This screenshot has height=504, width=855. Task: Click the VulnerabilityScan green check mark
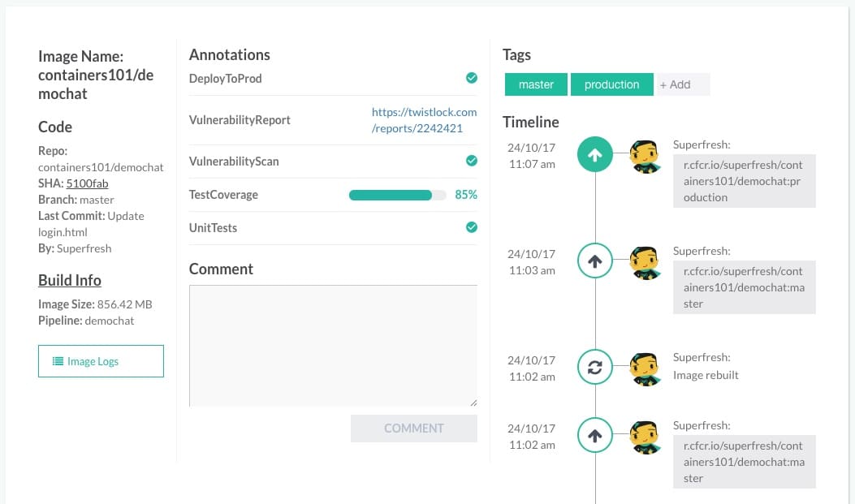(x=471, y=161)
